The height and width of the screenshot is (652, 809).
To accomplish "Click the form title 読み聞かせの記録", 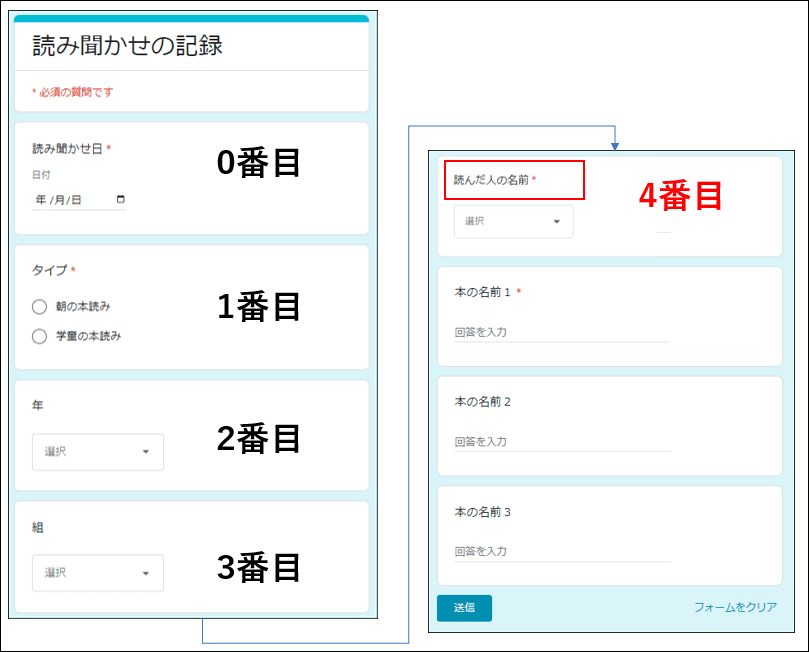I will pyautogui.click(x=127, y=45).
